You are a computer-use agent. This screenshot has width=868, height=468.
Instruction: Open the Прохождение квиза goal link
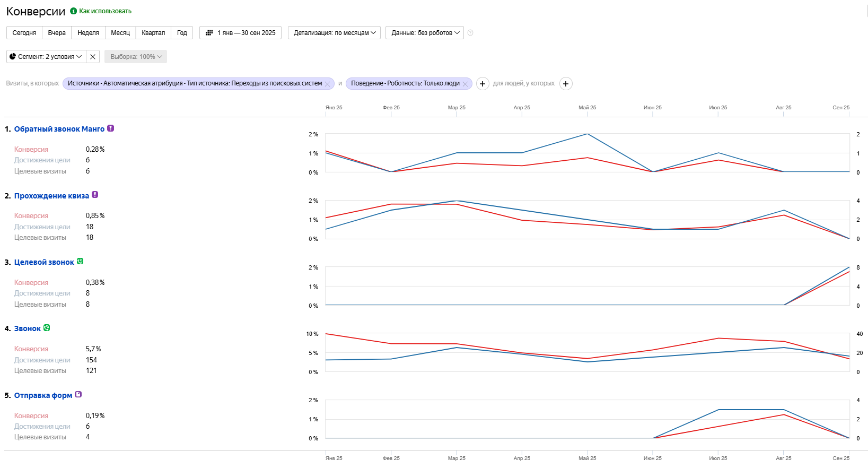51,196
